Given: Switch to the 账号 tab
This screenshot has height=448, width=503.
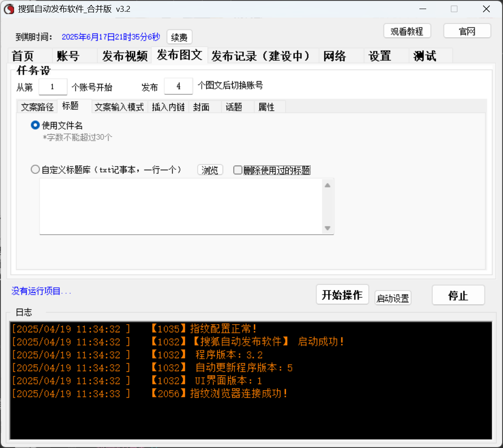Looking at the screenshot, I should pos(75,56).
